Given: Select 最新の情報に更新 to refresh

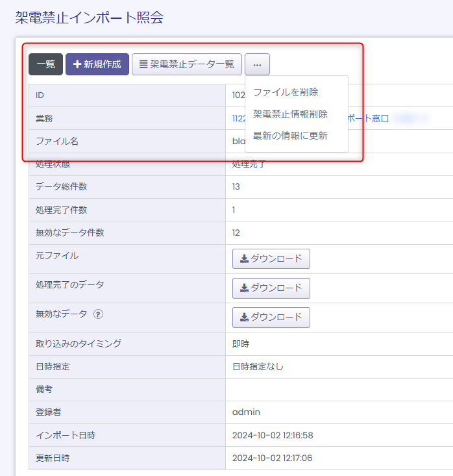Looking at the screenshot, I should tap(290, 136).
